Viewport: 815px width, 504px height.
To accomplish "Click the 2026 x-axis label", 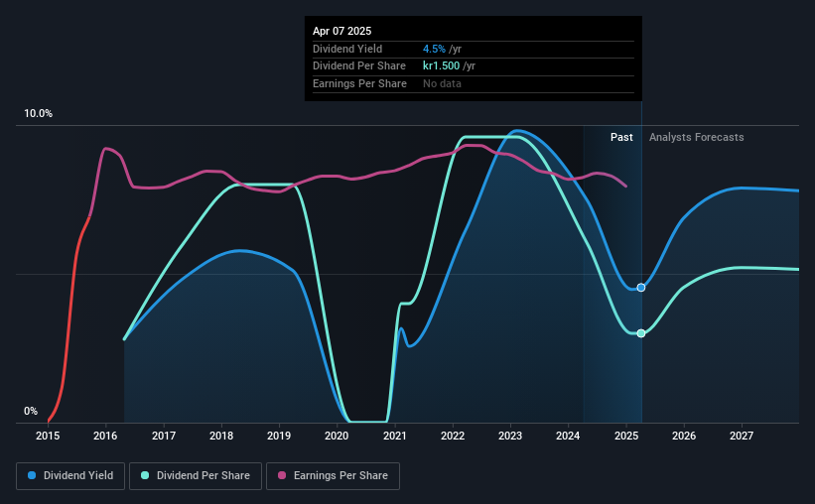I will tap(684, 436).
